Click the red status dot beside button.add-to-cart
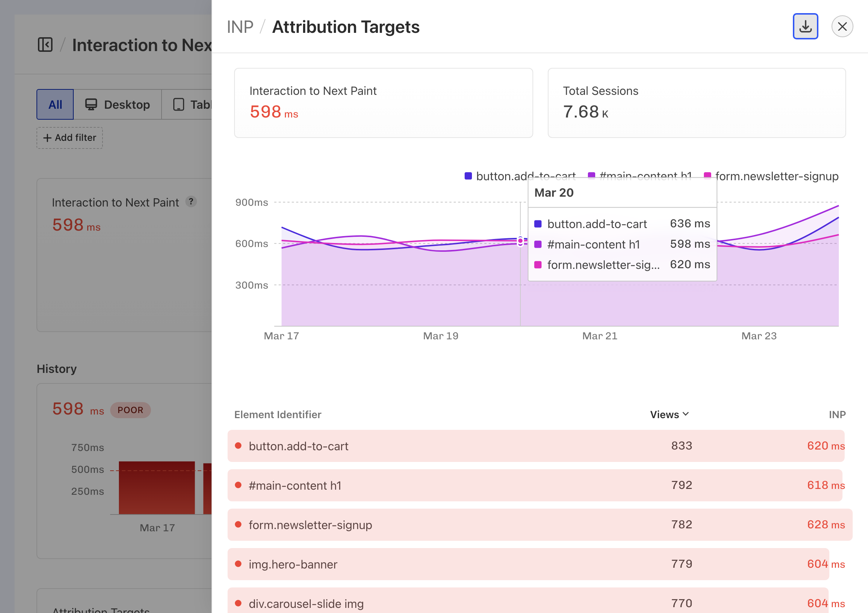868x613 pixels. click(x=239, y=446)
